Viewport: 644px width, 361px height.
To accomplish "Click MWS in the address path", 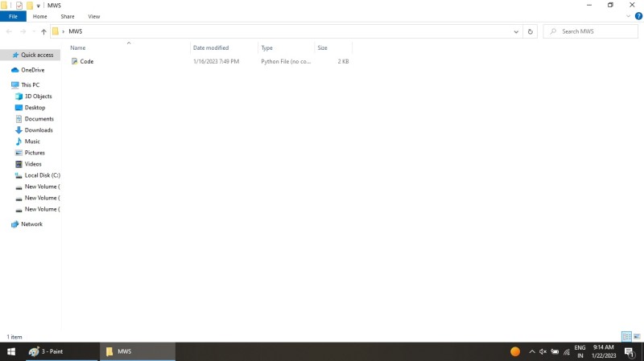I will 75,31.
